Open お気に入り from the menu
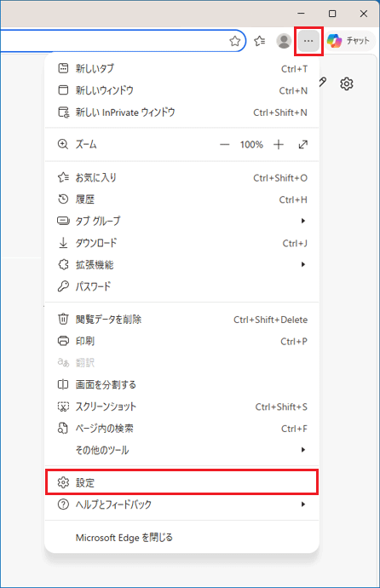Viewport: 380px width, 588px height. point(182,177)
